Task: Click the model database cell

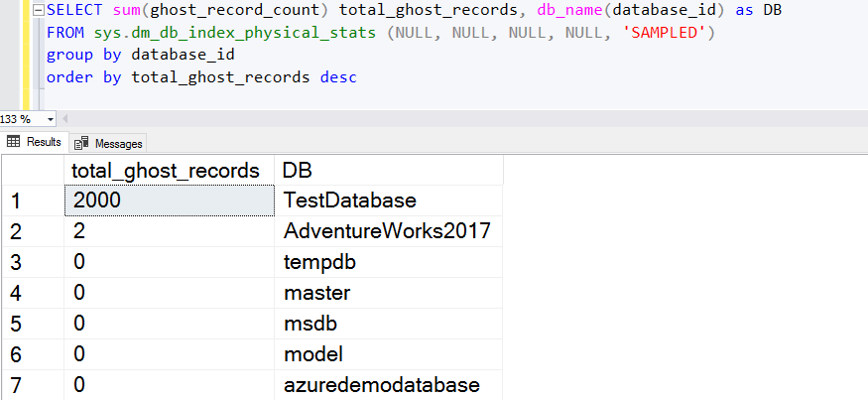Action: pyautogui.click(x=312, y=354)
